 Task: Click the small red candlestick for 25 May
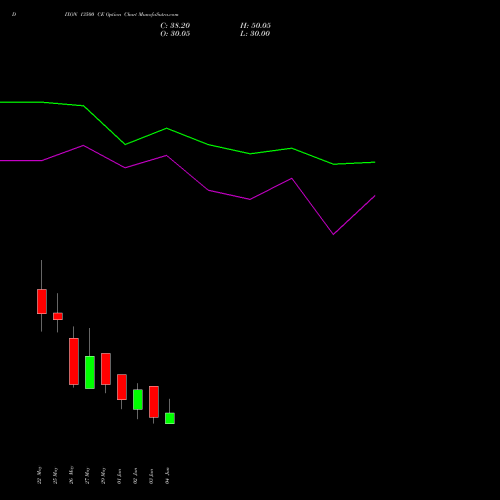(58, 316)
